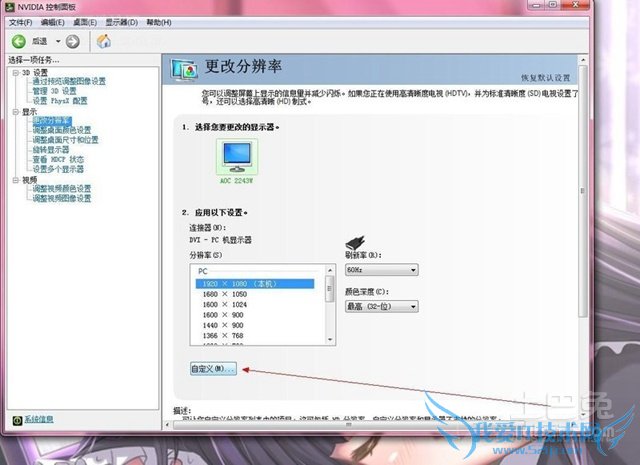The width and height of the screenshot is (640, 465).
Task: Close the NVIDIA 控制面板 window
Action: click(575, 5)
